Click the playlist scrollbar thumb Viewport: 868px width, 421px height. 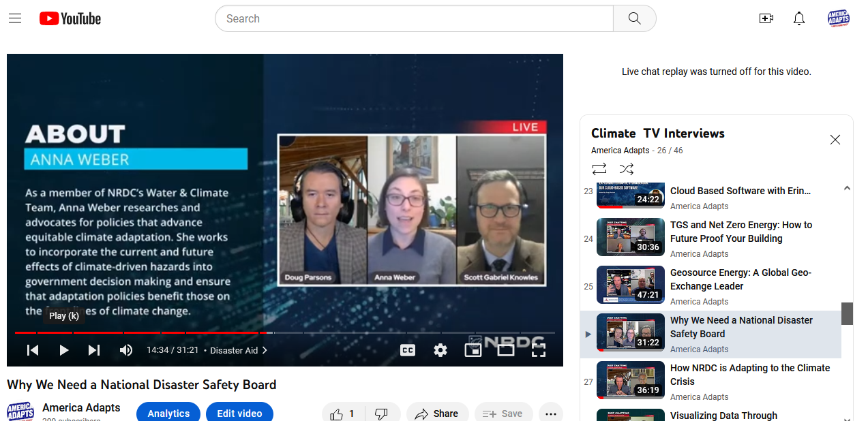(848, 313)
